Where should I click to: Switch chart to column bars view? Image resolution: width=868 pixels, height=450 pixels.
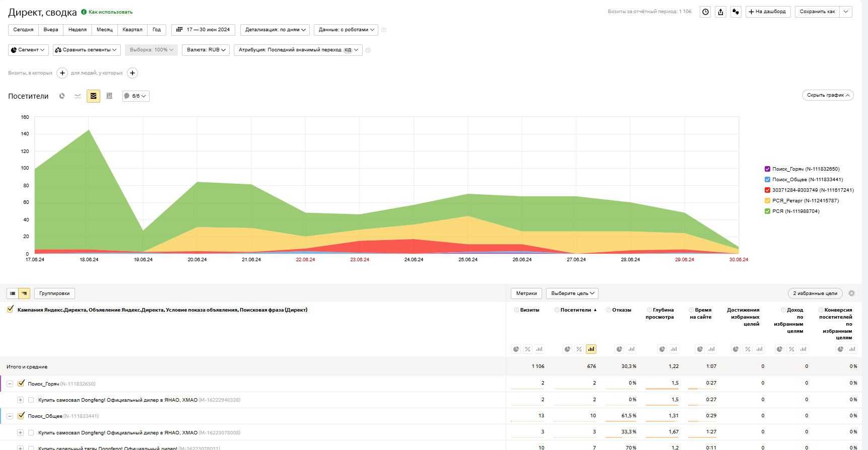pyautogui.click(x=109, y=96)
